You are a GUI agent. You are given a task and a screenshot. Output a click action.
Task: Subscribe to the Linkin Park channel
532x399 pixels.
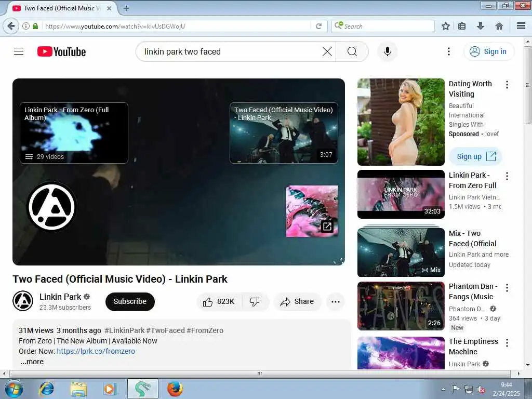[x=130, y=301]
